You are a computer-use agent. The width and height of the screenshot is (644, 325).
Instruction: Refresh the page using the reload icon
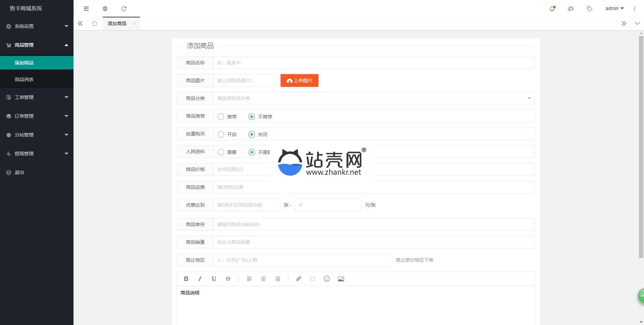[x=124, y=9]
